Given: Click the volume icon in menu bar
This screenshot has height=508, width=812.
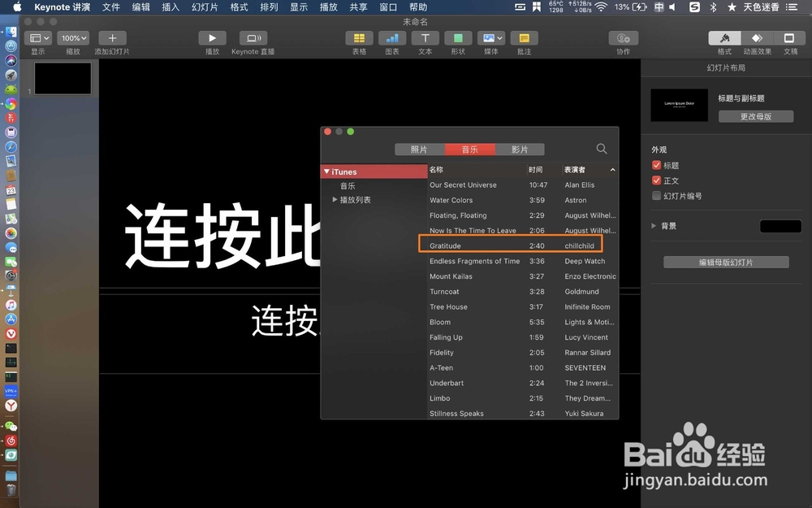Looking at the screenshot, I should point(672,7).
